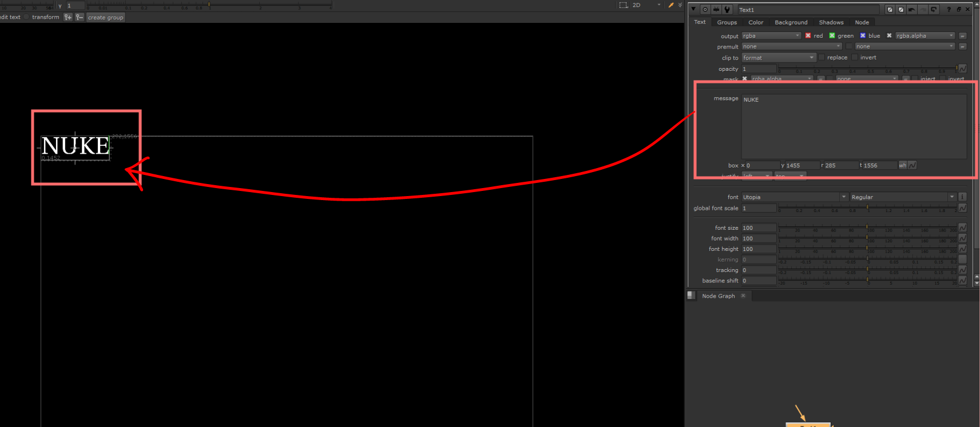Toggle the box wh button

903,166
